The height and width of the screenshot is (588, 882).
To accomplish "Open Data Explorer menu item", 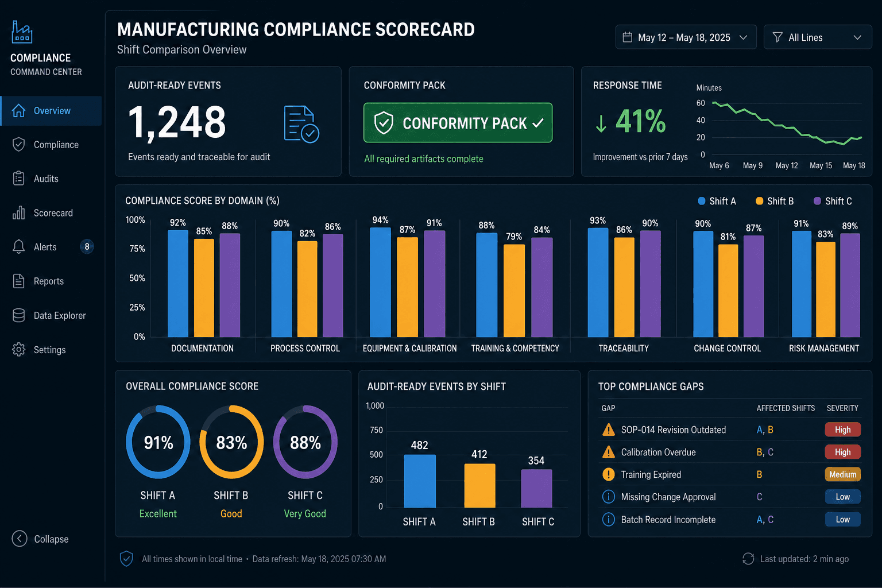I will pos(51,315).
